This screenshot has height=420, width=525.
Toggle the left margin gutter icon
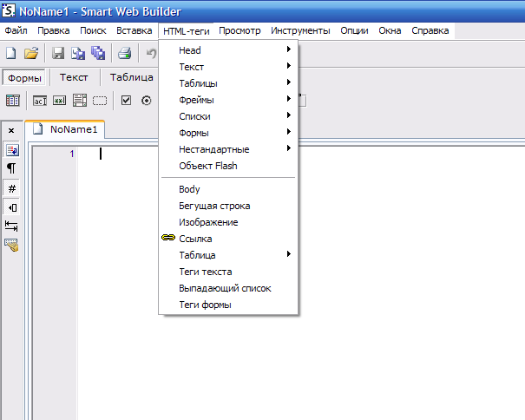(12, 207)
